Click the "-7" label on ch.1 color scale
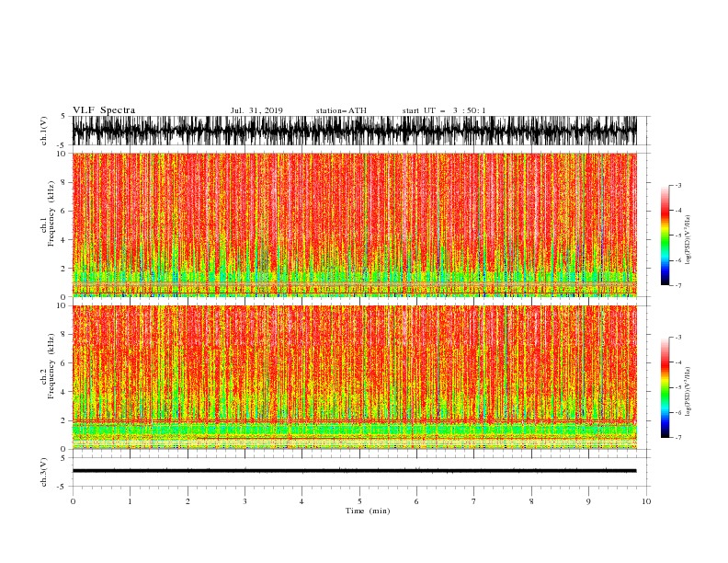This screenshot has width=728, height=563. 677,285
